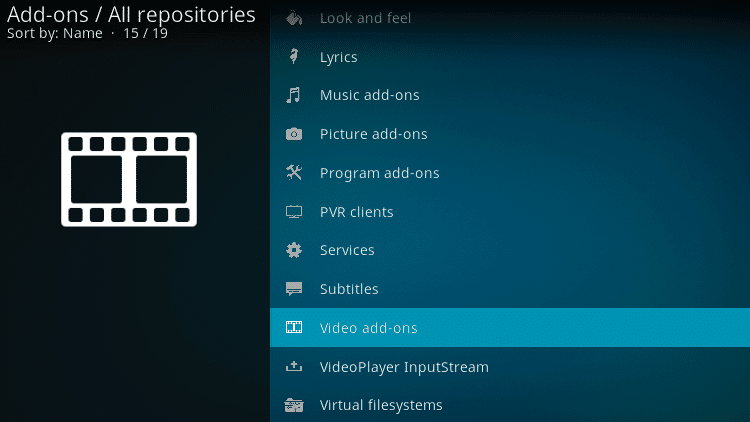Choose PVR clients entry
750x422 pixels.
(x=510, y=211)
